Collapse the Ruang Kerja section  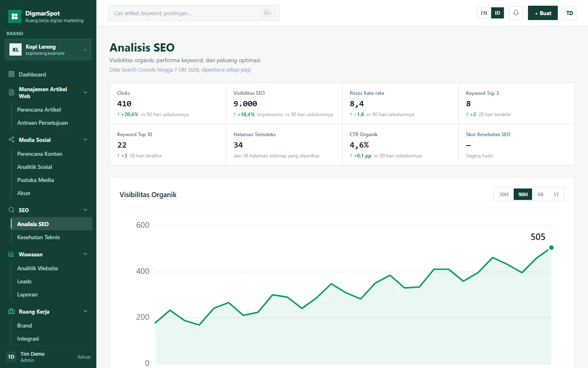pyautogui.click(x=85, y=312)
